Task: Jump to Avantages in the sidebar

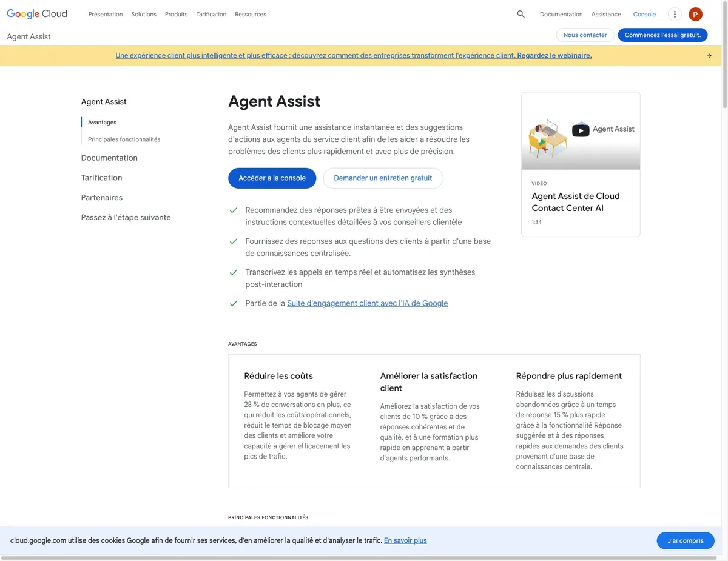Action: pos(102,122)
